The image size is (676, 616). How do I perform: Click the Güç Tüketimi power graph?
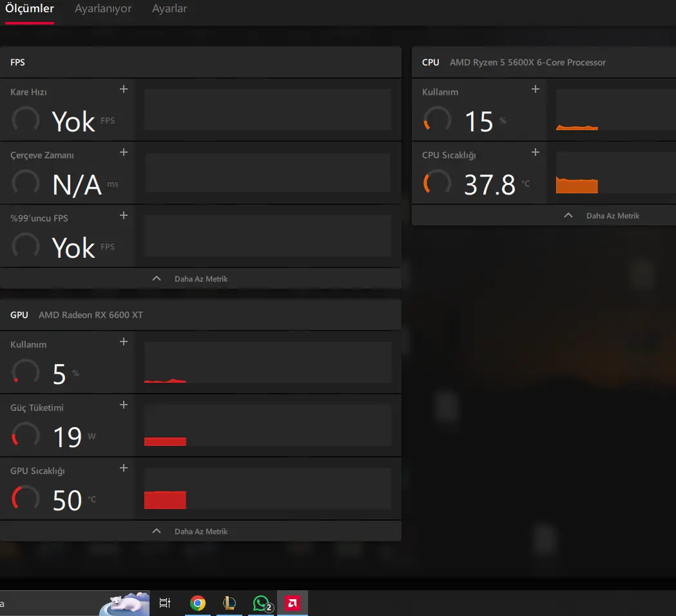[x=267, y=425]
